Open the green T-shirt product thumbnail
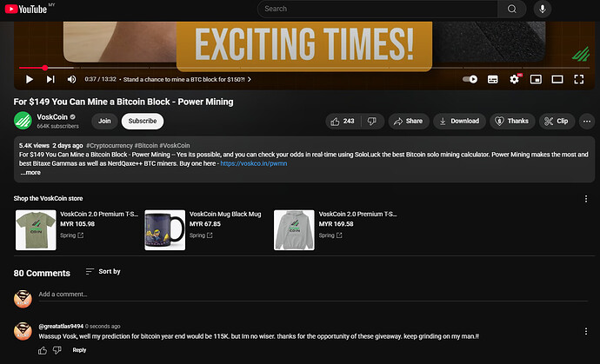 [x=36, y=230]
